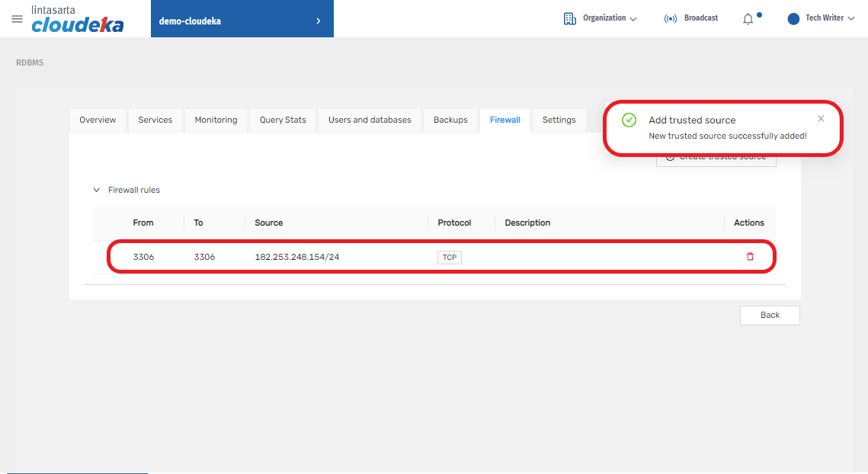Open the notifications bell
This screenshot has width=868, height=474.
pyautogui.click(x=748, y=19)
